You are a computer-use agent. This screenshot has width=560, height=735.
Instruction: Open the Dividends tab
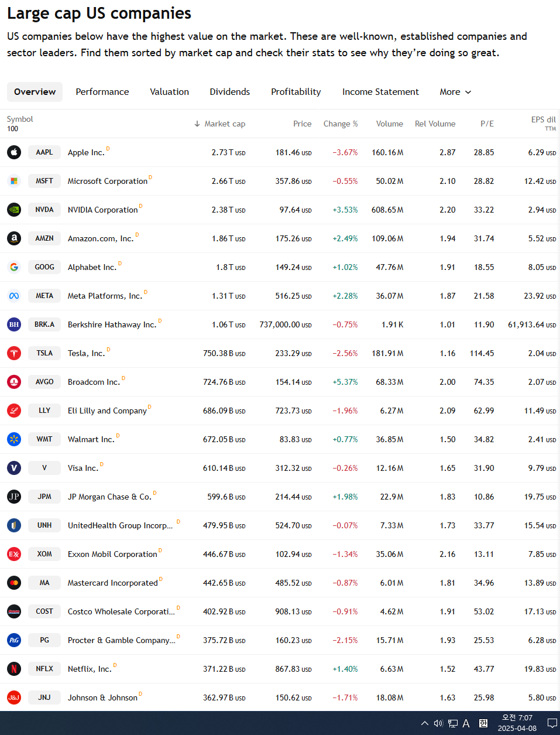[x=230, y=92]
